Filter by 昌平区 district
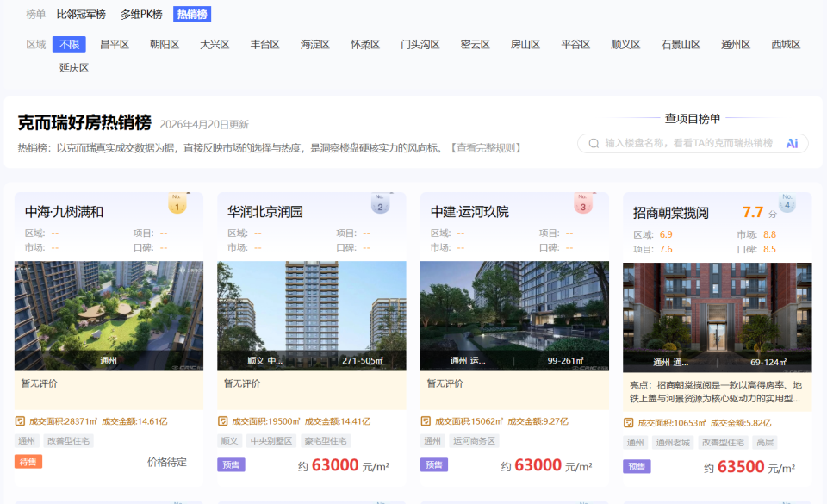This screenshot has width=827, height=504. click(x=115, y=44)
